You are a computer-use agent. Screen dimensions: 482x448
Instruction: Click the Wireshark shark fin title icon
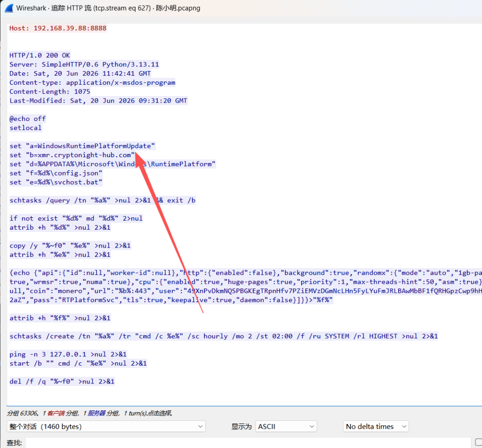click(x=9, y=8)
